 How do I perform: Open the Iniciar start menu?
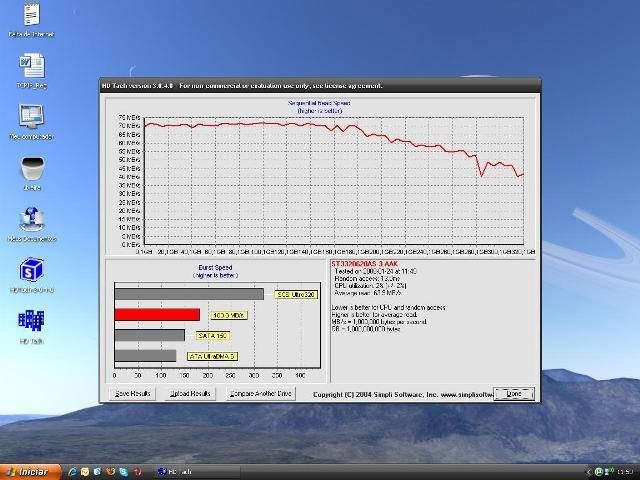click(31, 472)
